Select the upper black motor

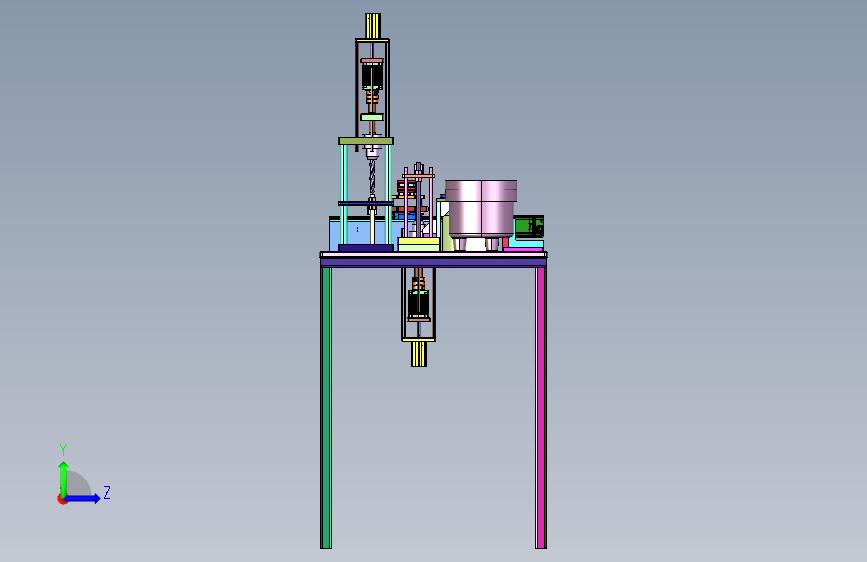click(372, 76)
